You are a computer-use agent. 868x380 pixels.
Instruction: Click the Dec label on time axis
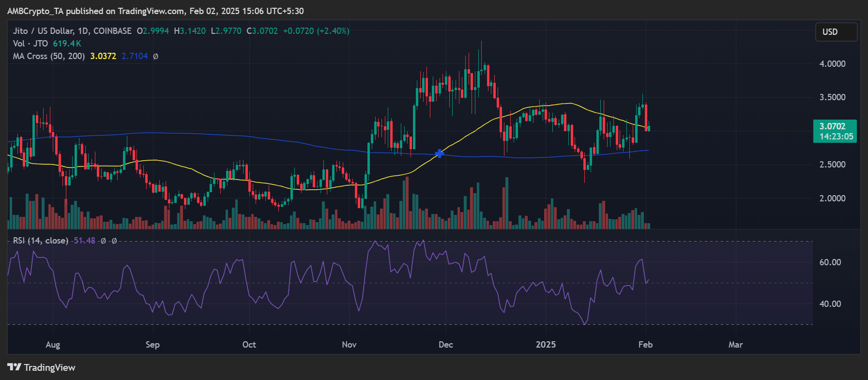pyautogui.click(x=445, y=345)
